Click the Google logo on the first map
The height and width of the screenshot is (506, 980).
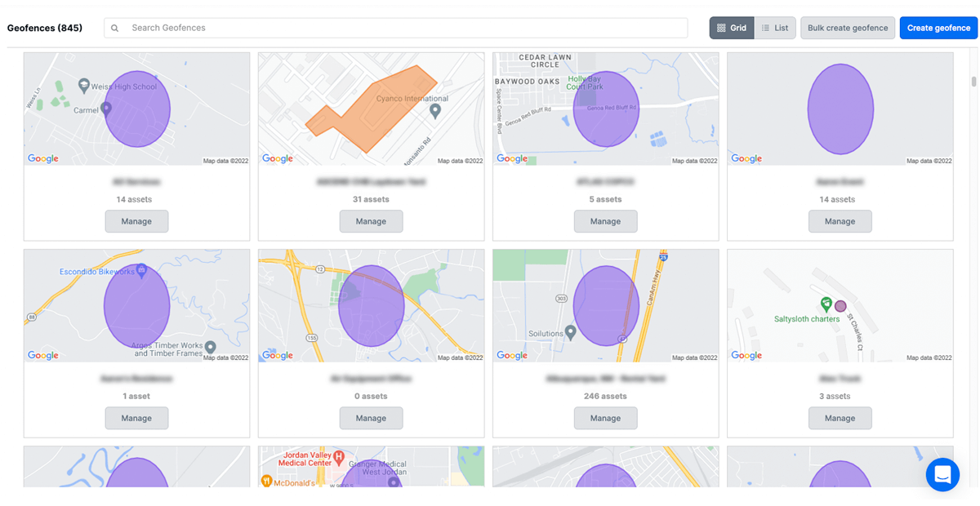pyautogui.click(x=42, y=158)
